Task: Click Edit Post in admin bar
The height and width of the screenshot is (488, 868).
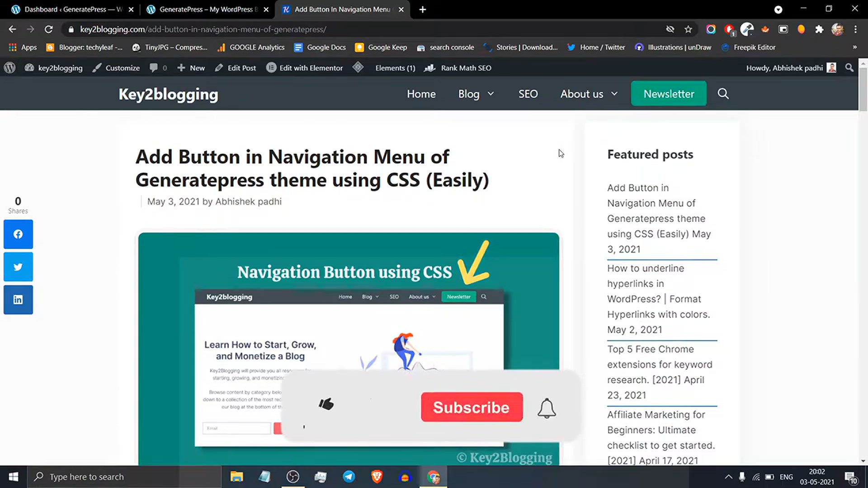Action: point(236,68)
